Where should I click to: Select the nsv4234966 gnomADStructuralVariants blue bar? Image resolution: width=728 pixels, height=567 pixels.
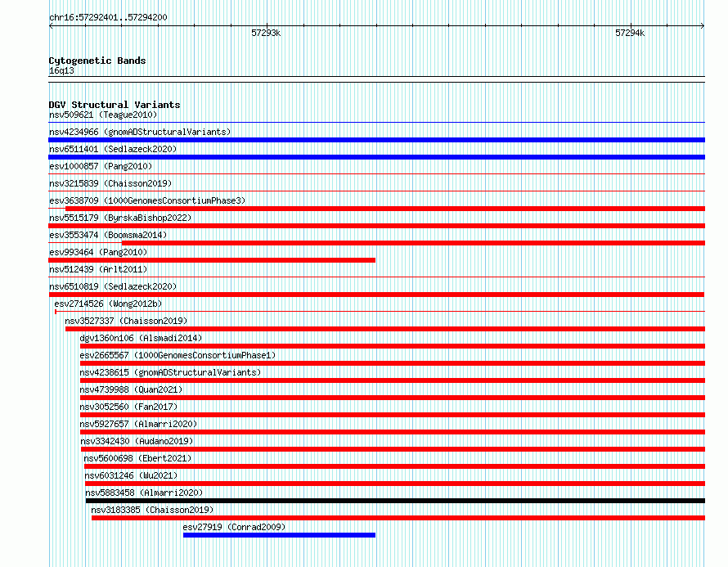click(376, 140)
